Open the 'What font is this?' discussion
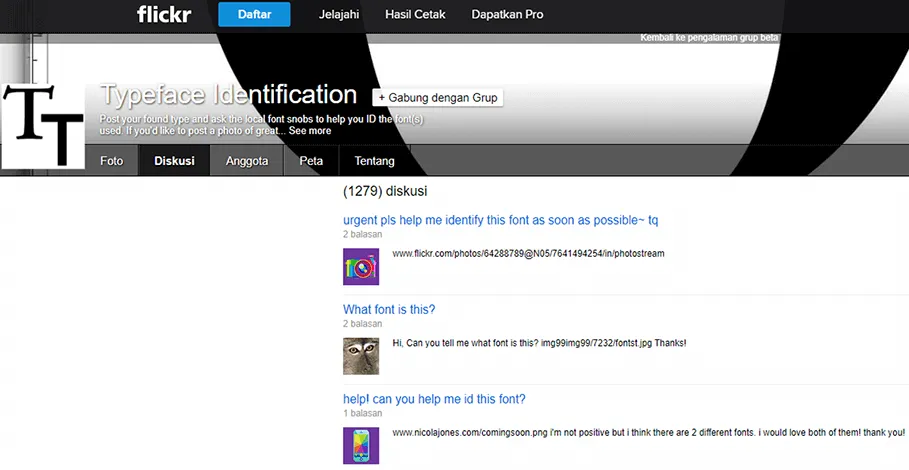 click(389, 309)
